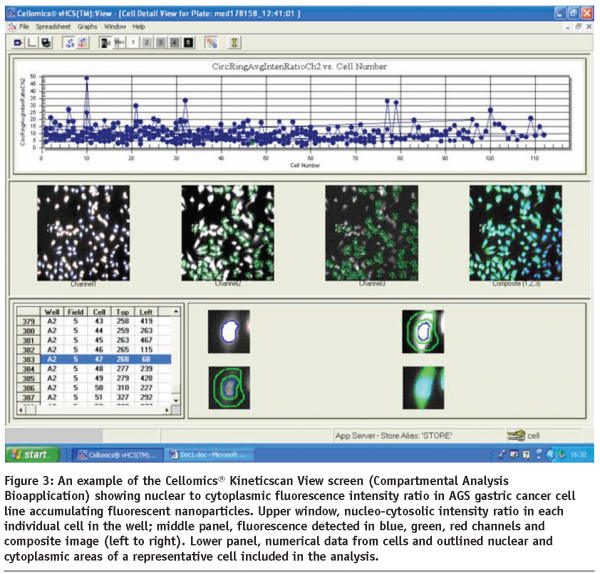Select table row 381
This screenshot has width=600, height=574.
click(x=94, y=340)
